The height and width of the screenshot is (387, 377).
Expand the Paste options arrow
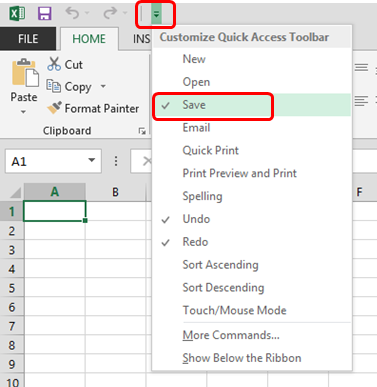coord(23,112)
